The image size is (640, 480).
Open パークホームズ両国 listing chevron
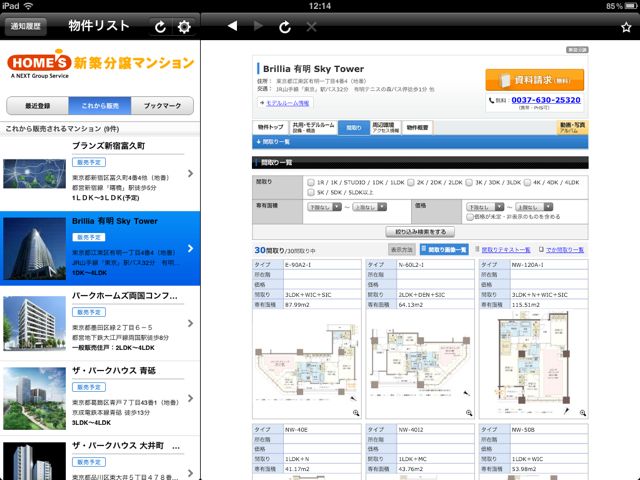[x=190, y=323]
